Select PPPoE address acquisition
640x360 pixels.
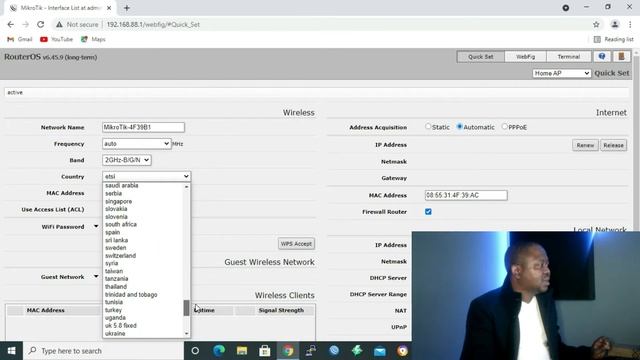[x=504, y=127]
